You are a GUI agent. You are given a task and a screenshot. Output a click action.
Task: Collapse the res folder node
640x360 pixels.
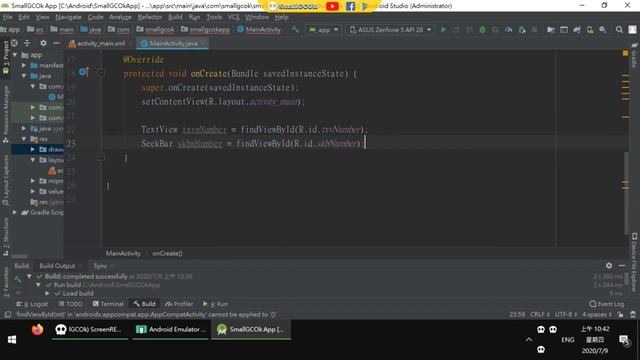(24, 139)
